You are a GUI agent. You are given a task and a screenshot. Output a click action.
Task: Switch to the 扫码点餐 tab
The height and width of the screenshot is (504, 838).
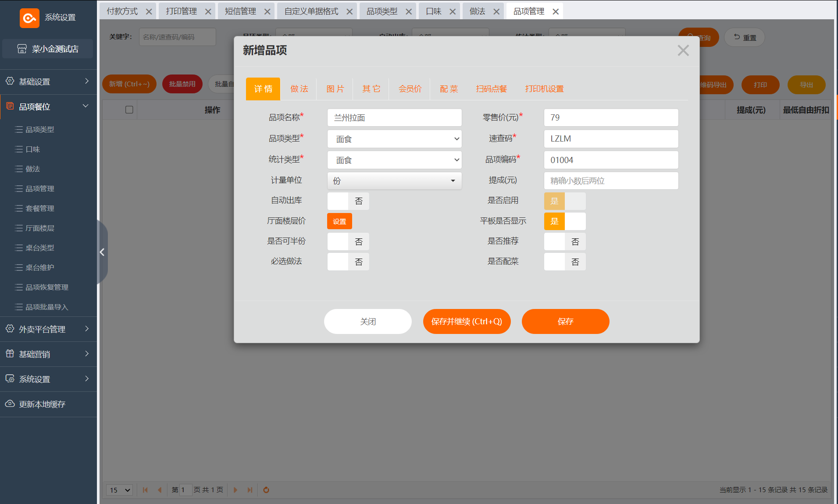coord(492,89)
